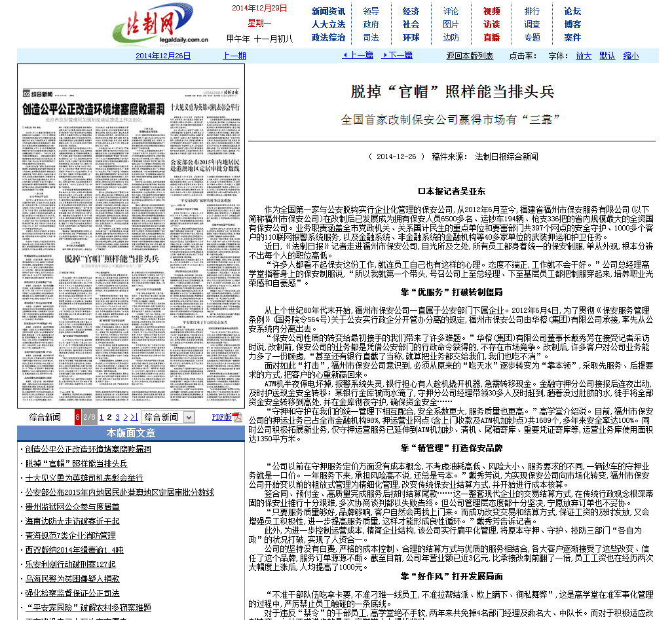Open the 博客 navigation link

point(572,24)
